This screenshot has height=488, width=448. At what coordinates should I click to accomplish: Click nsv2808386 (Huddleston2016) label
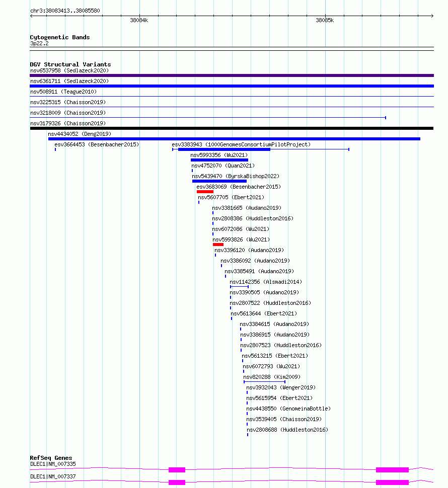pos(253,219)
